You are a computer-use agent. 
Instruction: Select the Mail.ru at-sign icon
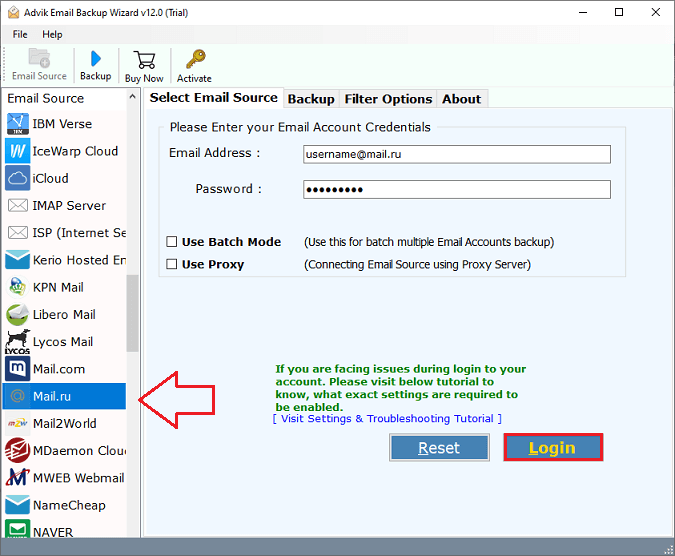[x=18, y=396]
